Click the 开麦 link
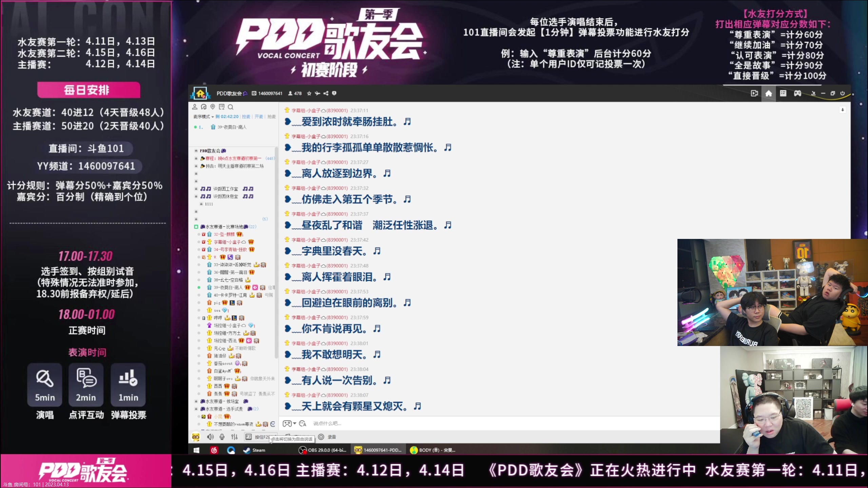 259,117
